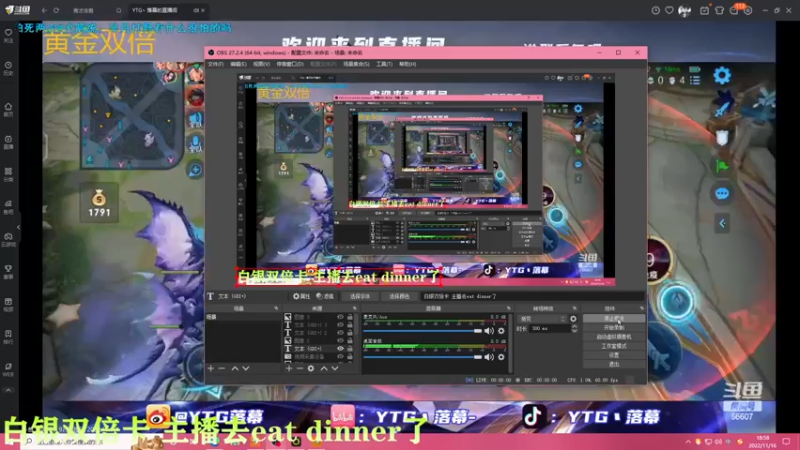800x450 pixels.
Task: Open the 视图(V) menu in OBS
Action: 261,64
